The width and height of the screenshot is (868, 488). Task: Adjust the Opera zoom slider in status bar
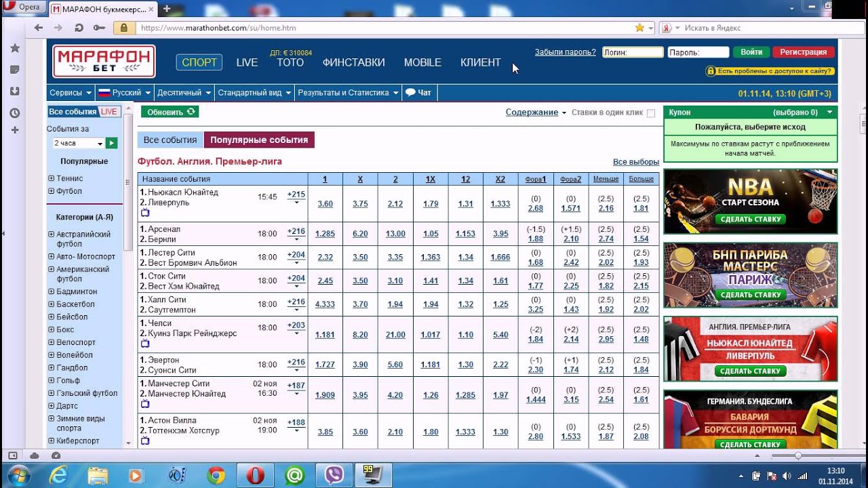[x=797, y=455]
